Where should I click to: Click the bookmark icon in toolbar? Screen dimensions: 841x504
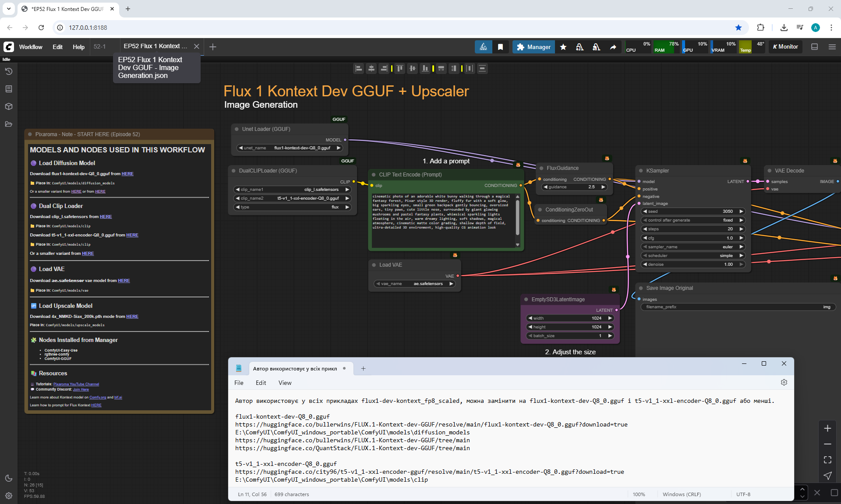[500, 47]
